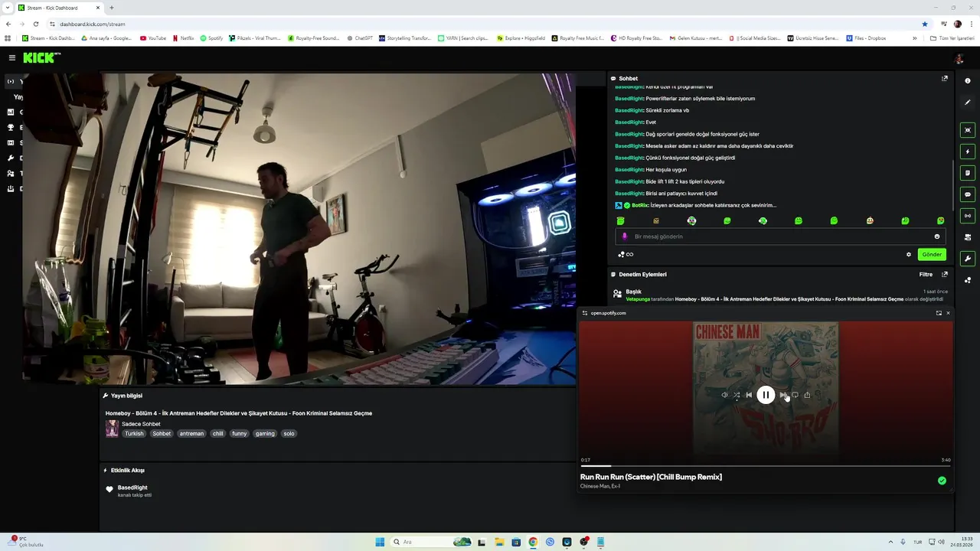Open the YouTube bookmark

point(153,37)
